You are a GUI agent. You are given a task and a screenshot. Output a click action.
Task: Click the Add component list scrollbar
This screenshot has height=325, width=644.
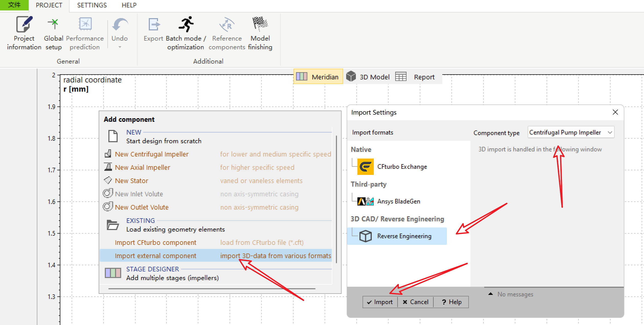(336, 199)
